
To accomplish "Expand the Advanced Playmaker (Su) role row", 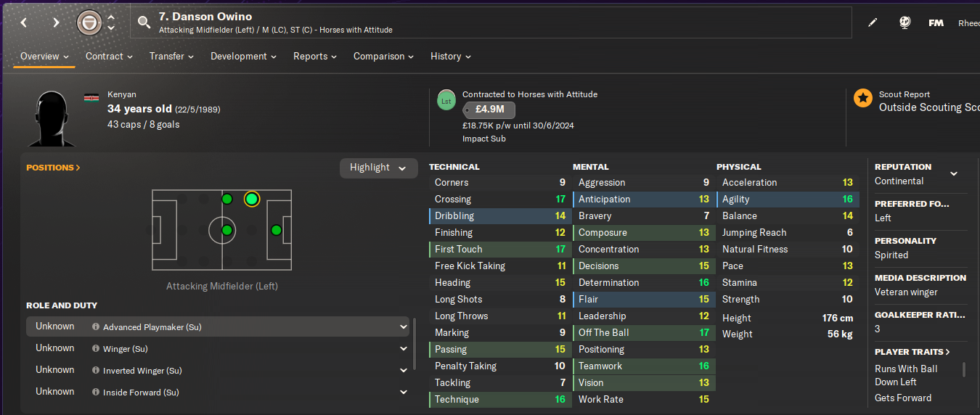I will pyautogui.click(x=404, y=327).
